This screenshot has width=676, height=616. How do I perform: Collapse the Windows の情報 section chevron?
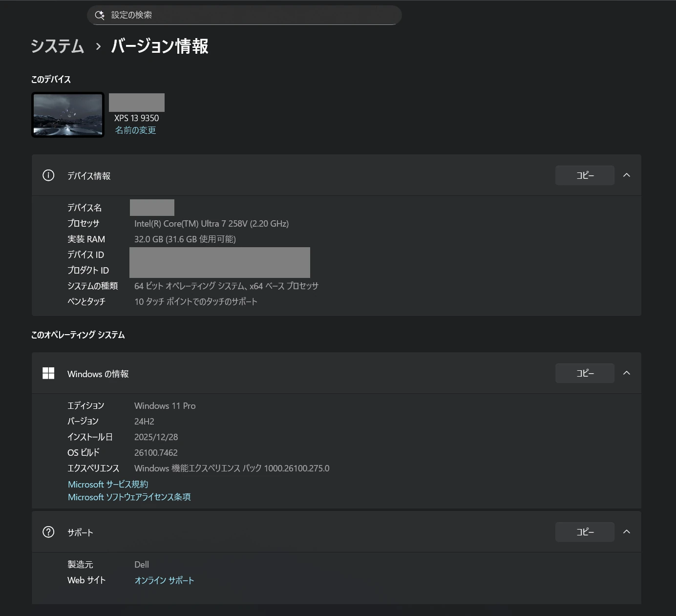click(627, 373)
